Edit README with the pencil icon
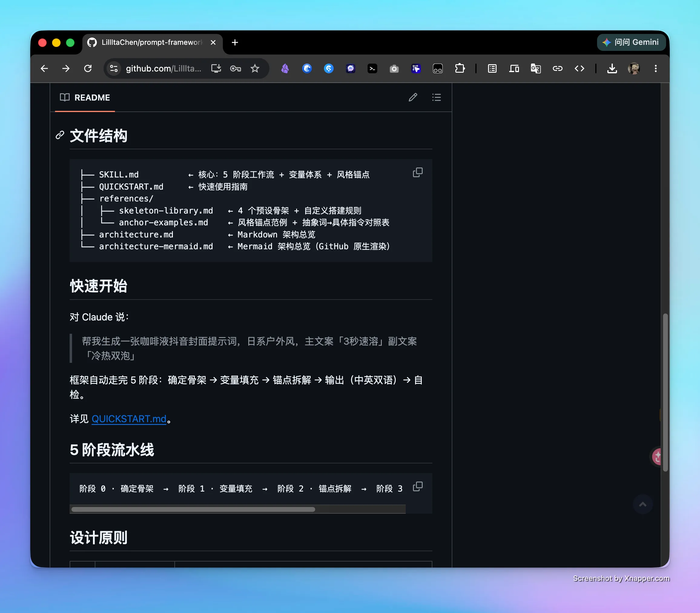This screenshot has height=613, width=700. [413, 98]
